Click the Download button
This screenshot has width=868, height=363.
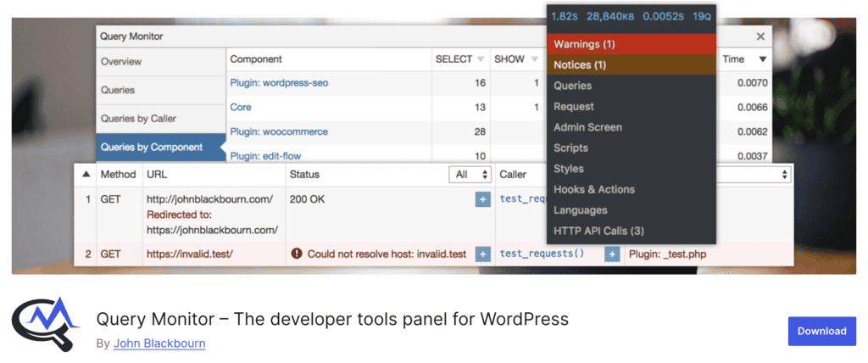click(821, 331)
